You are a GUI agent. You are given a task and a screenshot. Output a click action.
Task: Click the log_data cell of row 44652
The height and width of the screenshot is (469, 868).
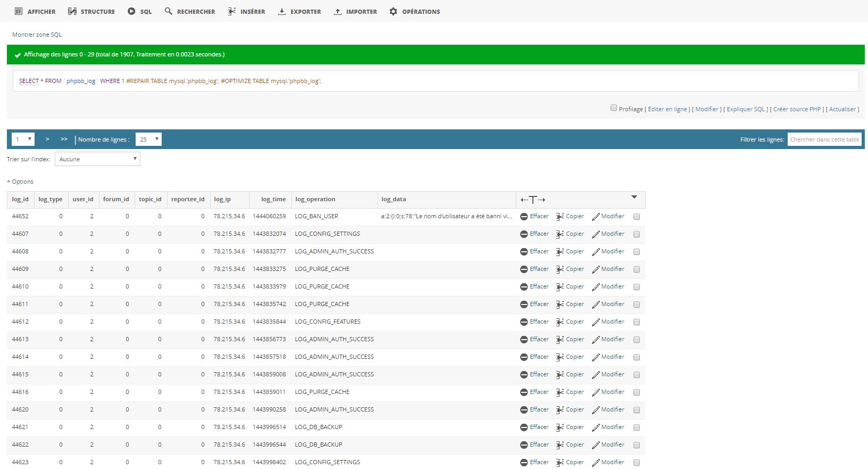coord(447,217)
